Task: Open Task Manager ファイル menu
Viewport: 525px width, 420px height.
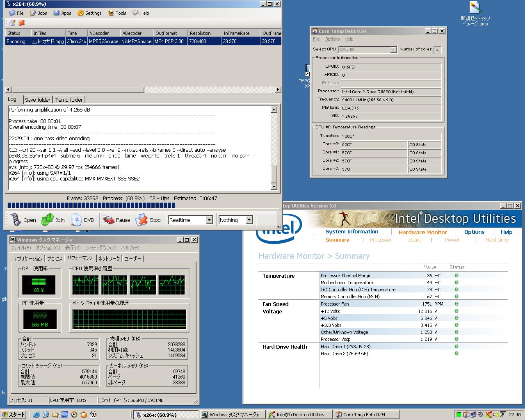Action: pos(21,248)
